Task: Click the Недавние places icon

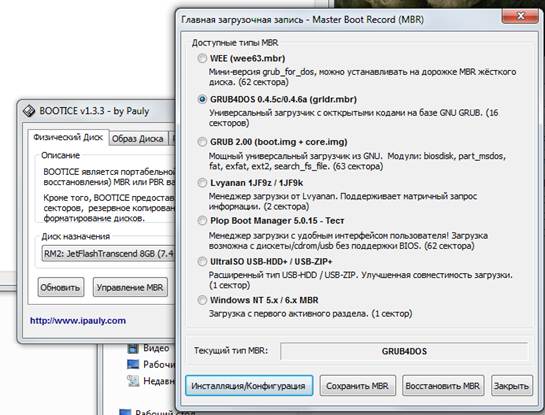Action: click(133, 381)
